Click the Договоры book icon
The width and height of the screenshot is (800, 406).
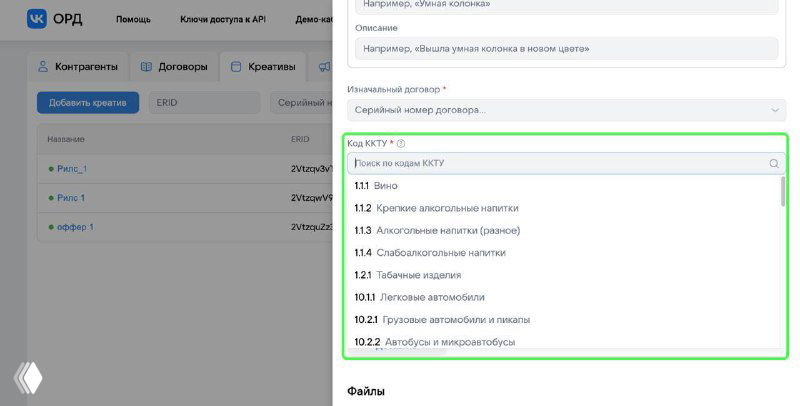pyautogui.click(x=146, y=67)
